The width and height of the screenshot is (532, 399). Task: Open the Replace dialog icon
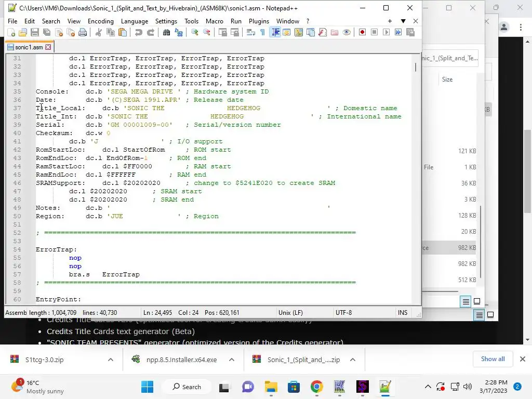(179, 32)
